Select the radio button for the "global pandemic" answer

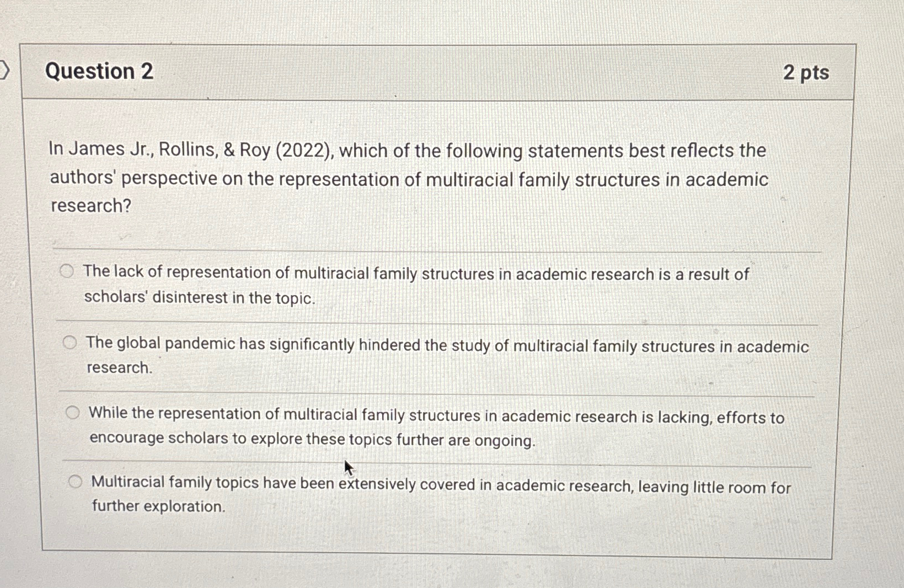coord(71,342)
